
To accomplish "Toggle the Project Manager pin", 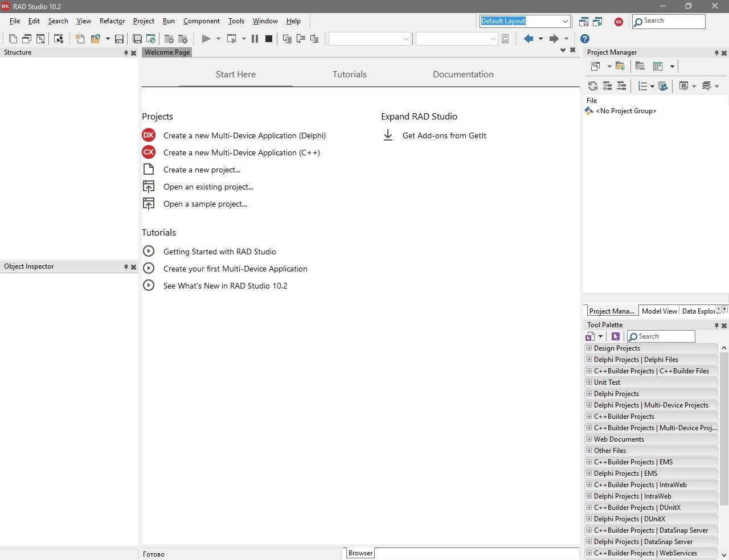I will coord(716,53).
